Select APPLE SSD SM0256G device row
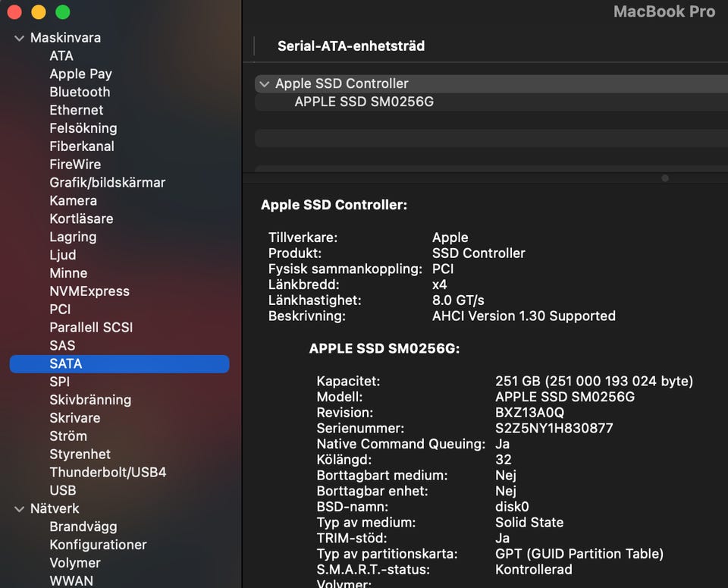This screenshot has height=588, width=728. click(364, 102)
